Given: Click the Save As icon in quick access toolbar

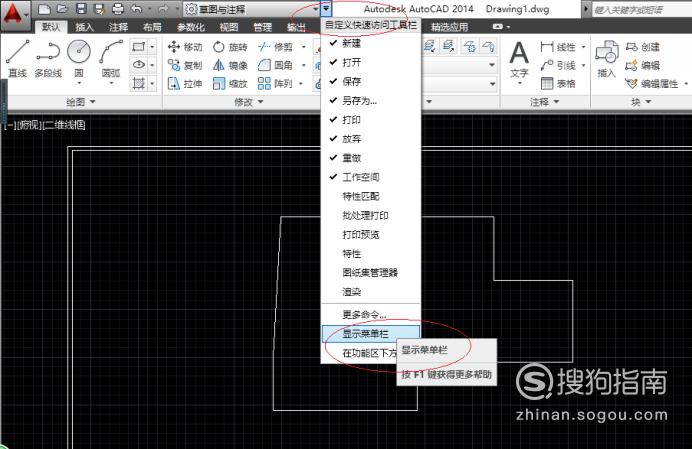Looking at the screenshot, I should coord(99,8).
